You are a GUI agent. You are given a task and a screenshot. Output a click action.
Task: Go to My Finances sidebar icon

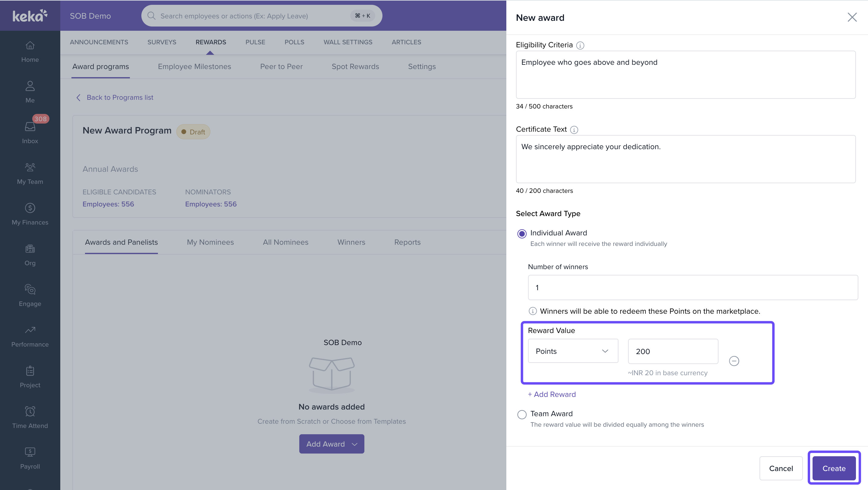pos(30,208)
